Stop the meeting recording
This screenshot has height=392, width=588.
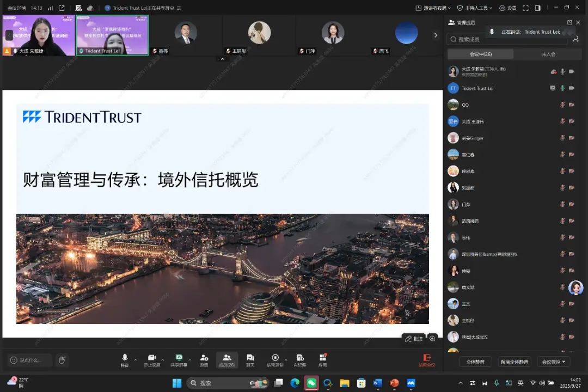click(275, 359)
